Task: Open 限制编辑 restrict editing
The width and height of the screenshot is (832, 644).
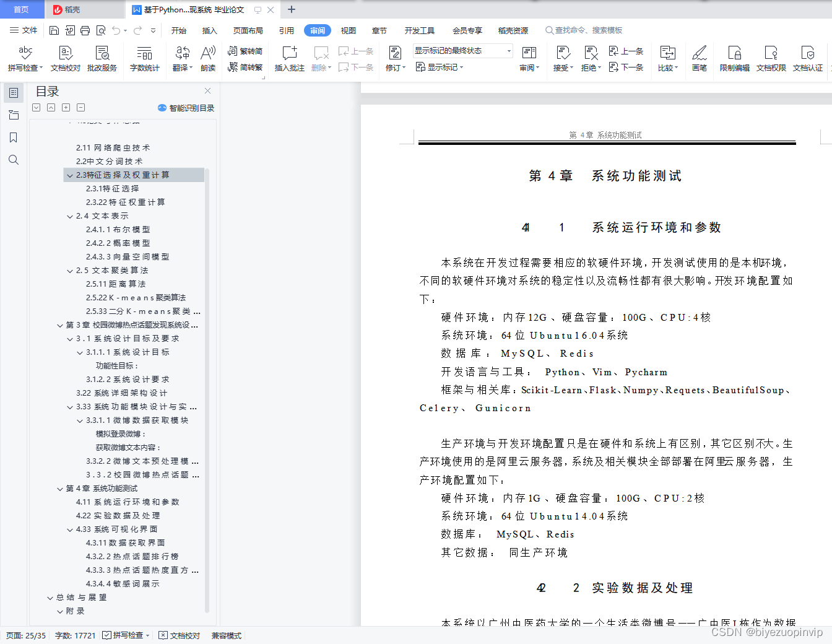Action: (734, 58)
